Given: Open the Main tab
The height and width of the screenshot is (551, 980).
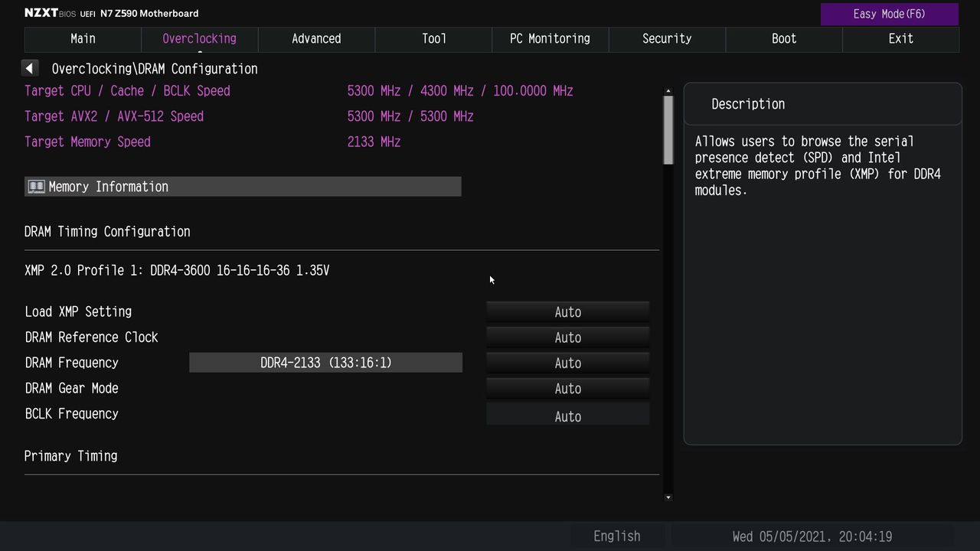Looking at the screenshot, I should click(83, 39).
